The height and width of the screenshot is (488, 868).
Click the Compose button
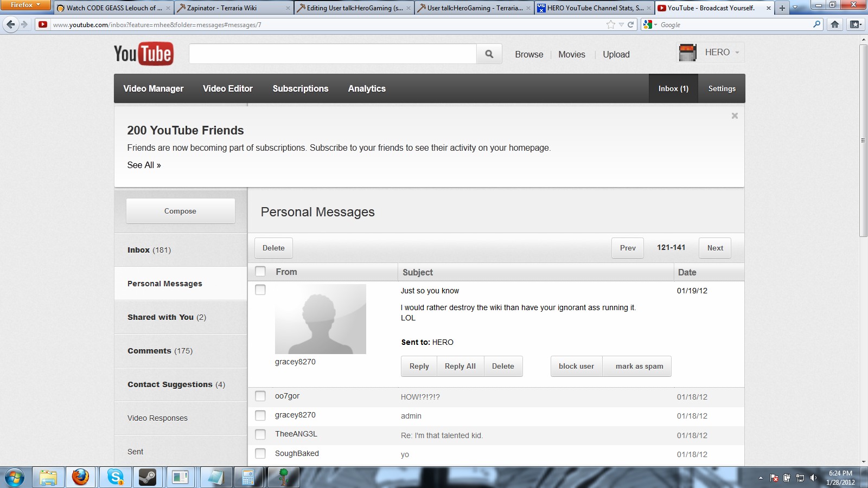tap(180, 211)
